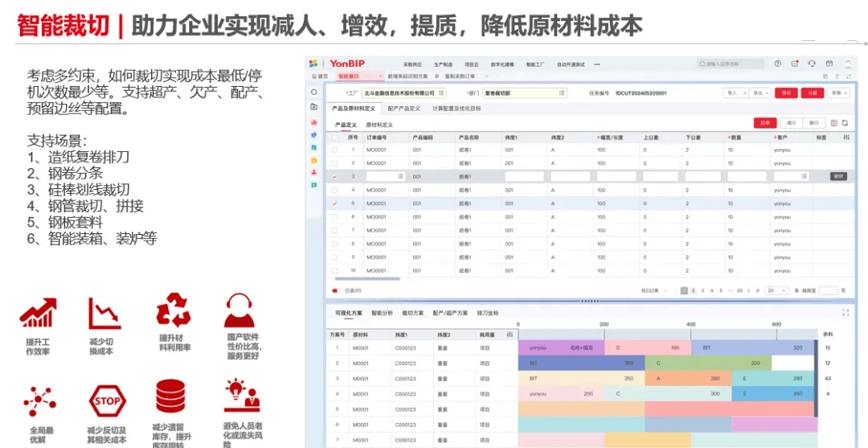The height and width of the screenshot is (448, 868).
Task: Click the green document sidebar icon
Action: coord(314,147)
